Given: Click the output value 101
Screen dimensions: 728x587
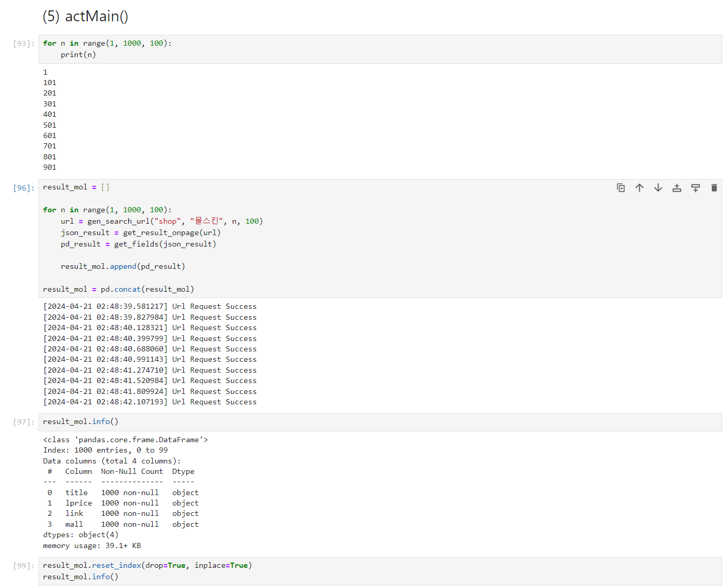Looking at the screenshot, I should click(50, 83).
